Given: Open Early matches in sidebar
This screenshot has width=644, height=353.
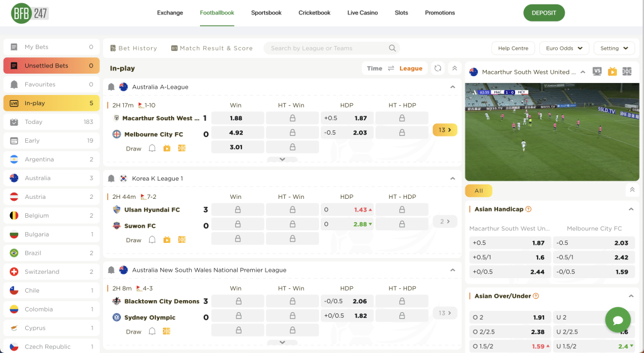Looking at the screenshot, I should coord(52,140).
